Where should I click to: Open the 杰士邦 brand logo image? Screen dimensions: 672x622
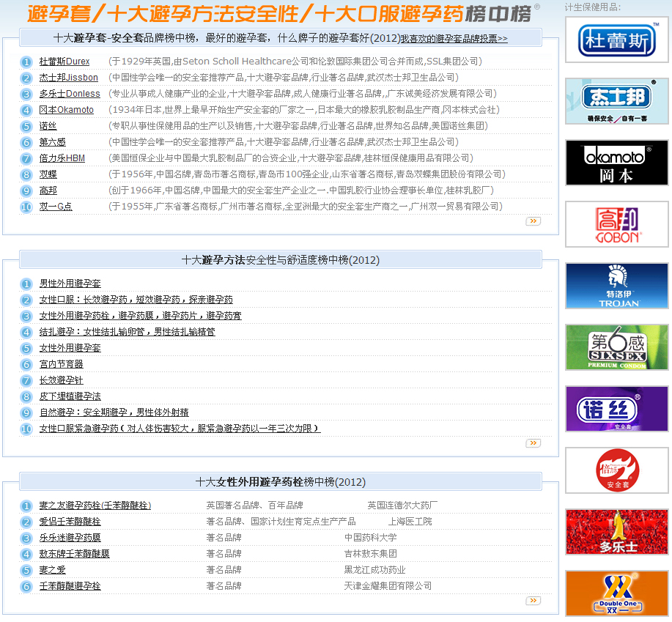617,101
